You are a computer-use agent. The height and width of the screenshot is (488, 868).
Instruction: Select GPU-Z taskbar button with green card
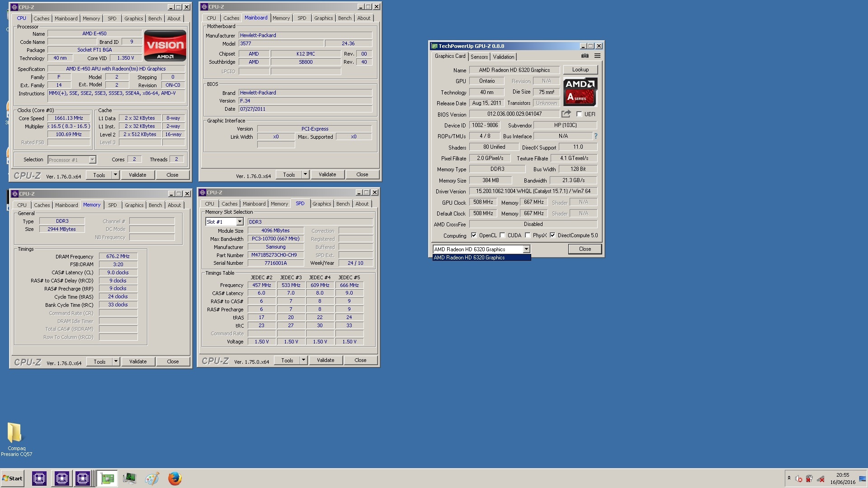107,479
